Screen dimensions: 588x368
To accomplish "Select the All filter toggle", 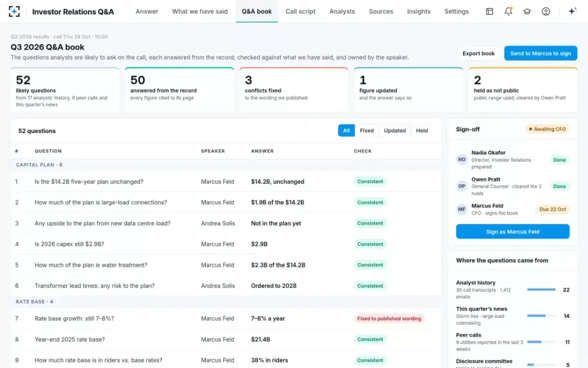I will point(346,131).
